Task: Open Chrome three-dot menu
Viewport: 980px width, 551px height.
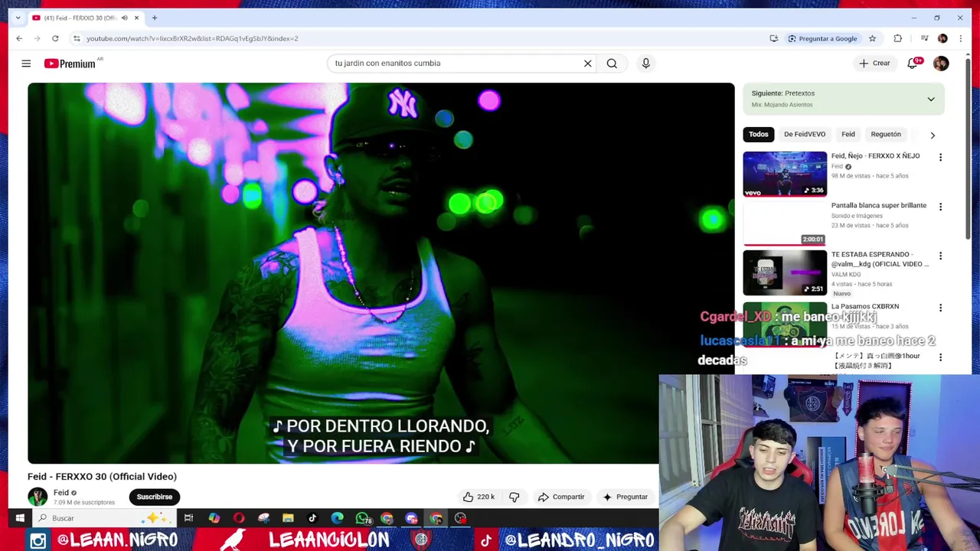Action: 961,38
